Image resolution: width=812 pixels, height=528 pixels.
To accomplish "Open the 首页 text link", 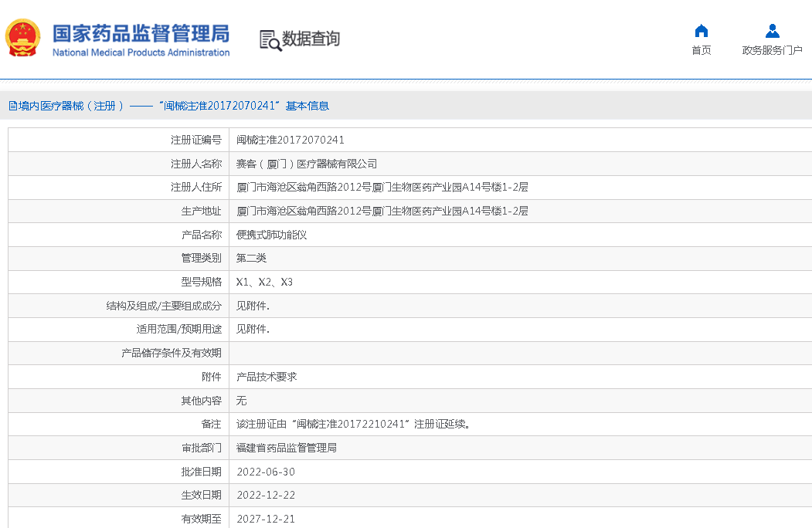I will pos(701,50).
